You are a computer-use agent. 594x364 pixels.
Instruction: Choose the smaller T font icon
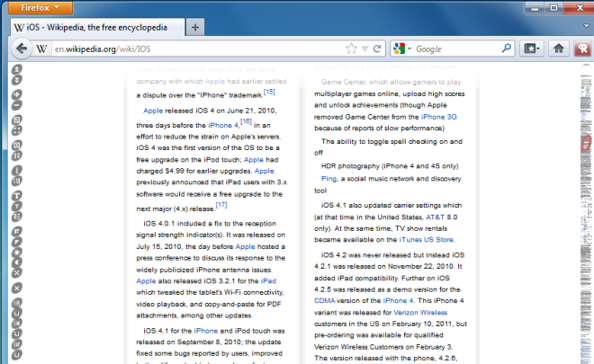click(17, 206)
